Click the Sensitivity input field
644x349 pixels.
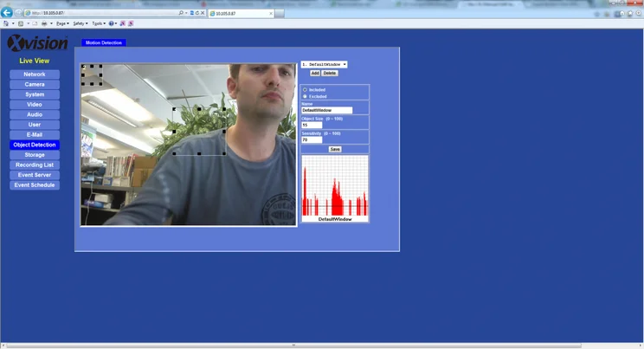[312, 139]
